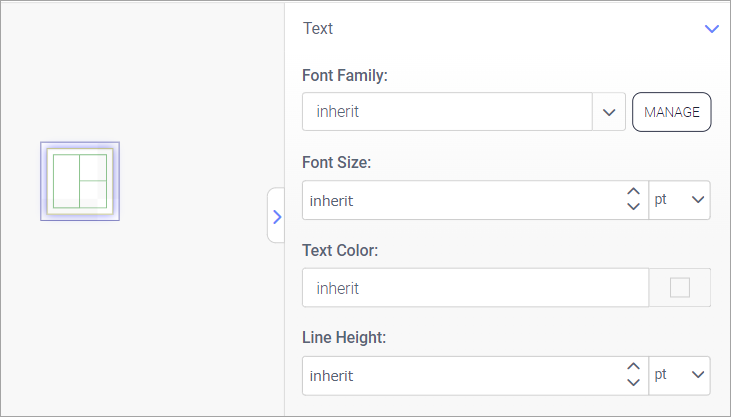The image size is (731, 417).
Task: Click the Text Color inherit field
Action: coord(474,288)
